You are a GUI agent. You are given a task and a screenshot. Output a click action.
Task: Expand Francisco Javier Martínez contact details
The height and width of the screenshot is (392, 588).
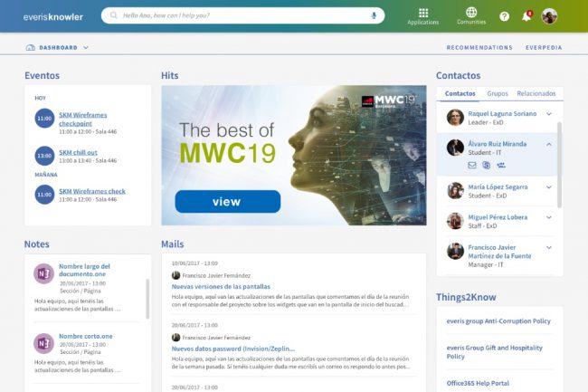point(549,247)
